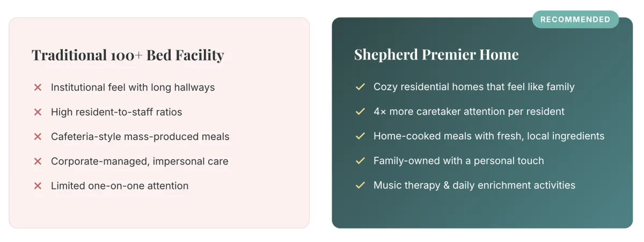Viewport: 644px width, 242px height.
Task: Click the checkmark beside Home-cooked meals
Action: click(360, 136)
